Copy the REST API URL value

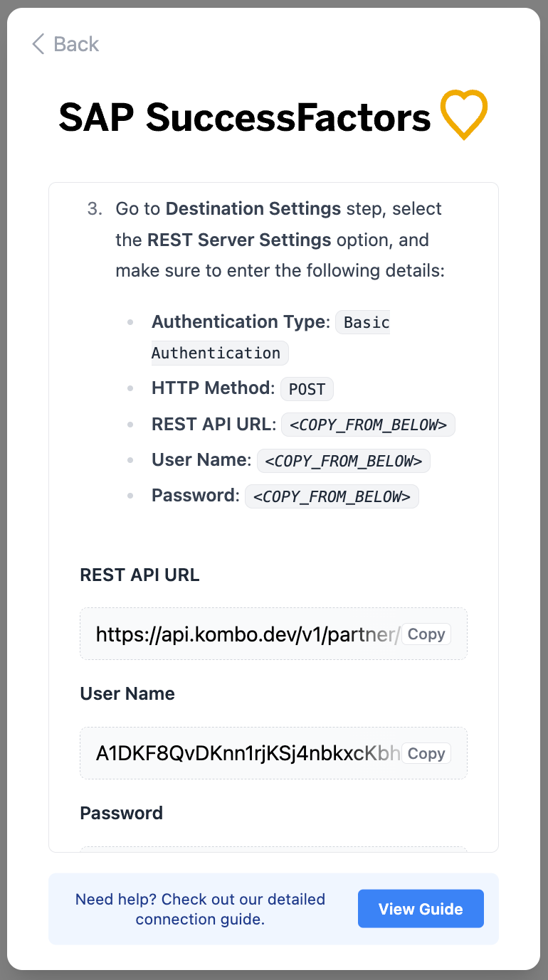[x=426, y=634]
